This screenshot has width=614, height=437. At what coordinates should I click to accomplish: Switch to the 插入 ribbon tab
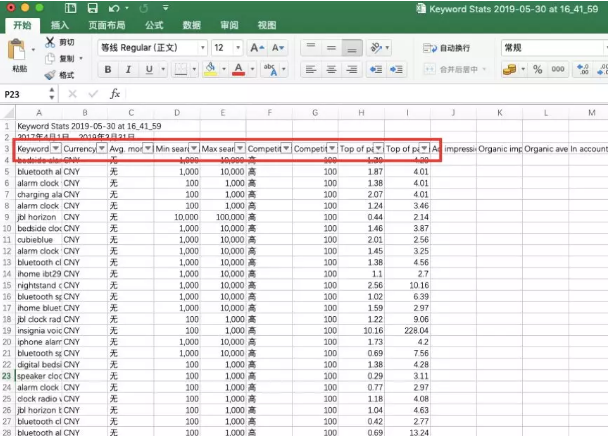tap(60, 25)
